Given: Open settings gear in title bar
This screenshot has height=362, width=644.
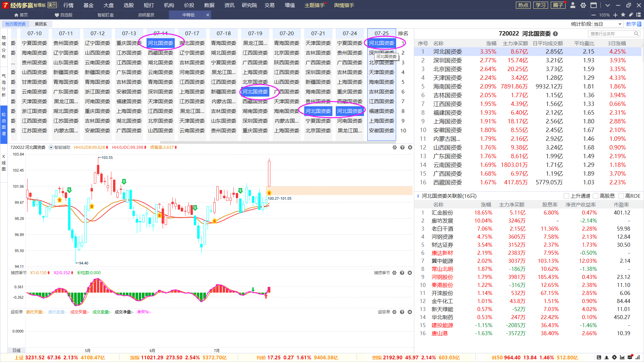Looking at the screenshot, I should 583,5.
